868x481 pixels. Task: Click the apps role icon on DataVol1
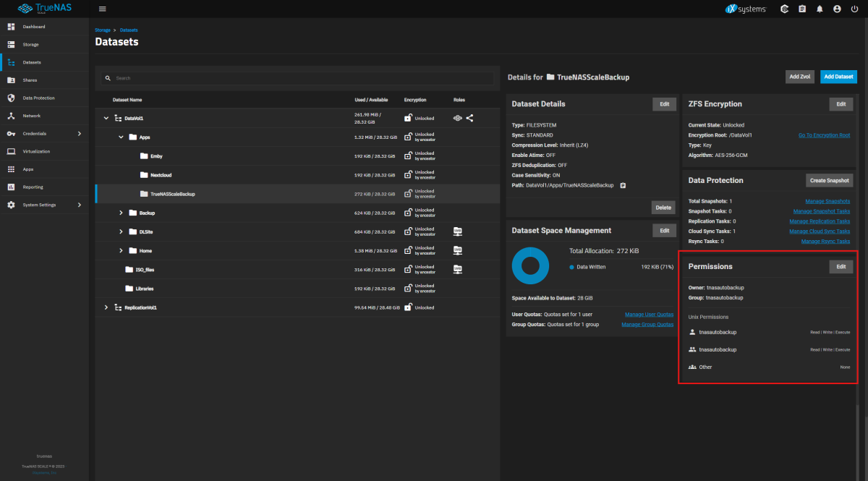pyautogui.click(x=457, y=118)
